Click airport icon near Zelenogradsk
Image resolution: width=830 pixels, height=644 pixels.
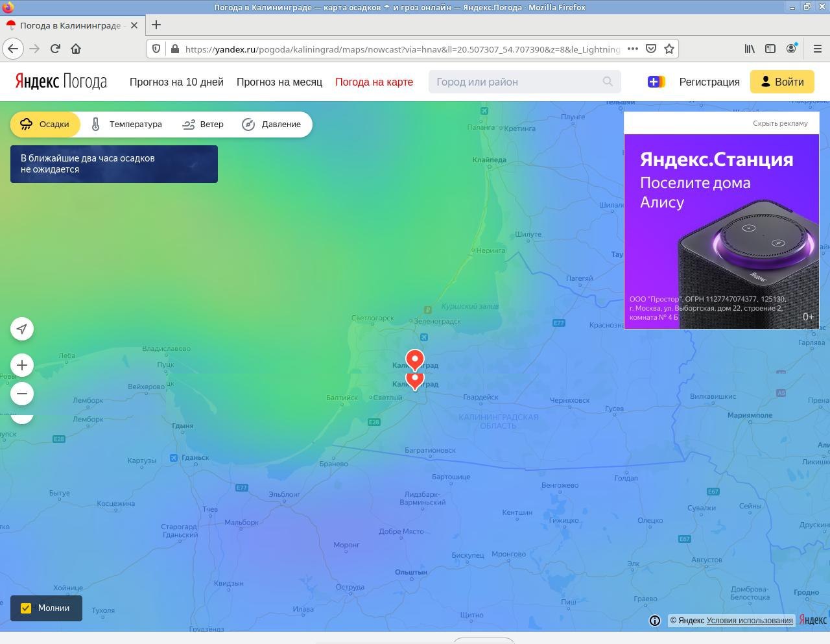pos(423,337)
